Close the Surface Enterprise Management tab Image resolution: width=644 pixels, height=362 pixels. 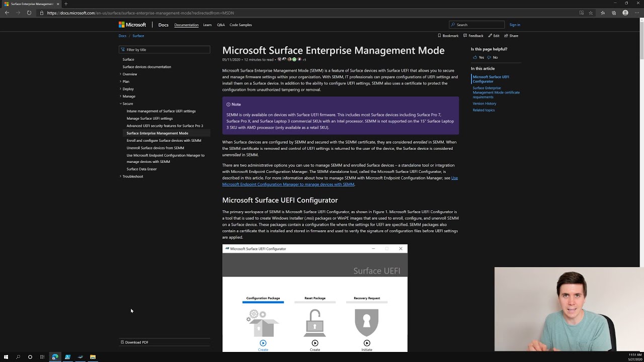[58, 4]
